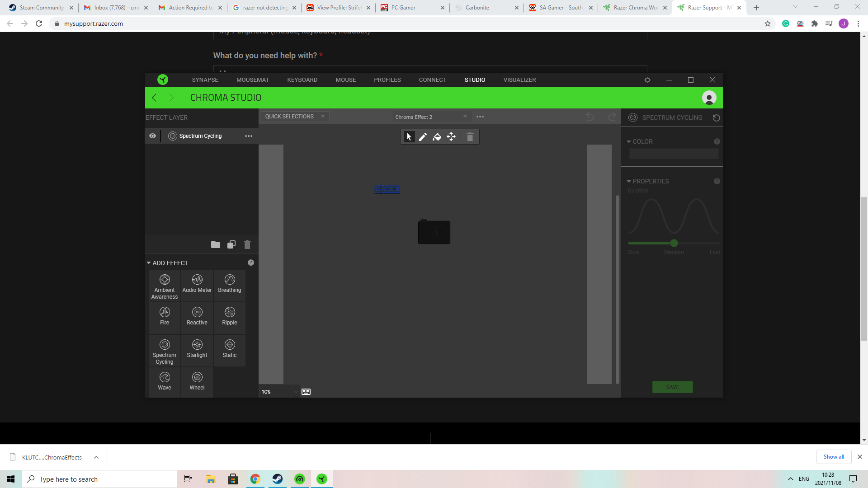
Task: Add the Static effect
Action: [x=230, y=351]
